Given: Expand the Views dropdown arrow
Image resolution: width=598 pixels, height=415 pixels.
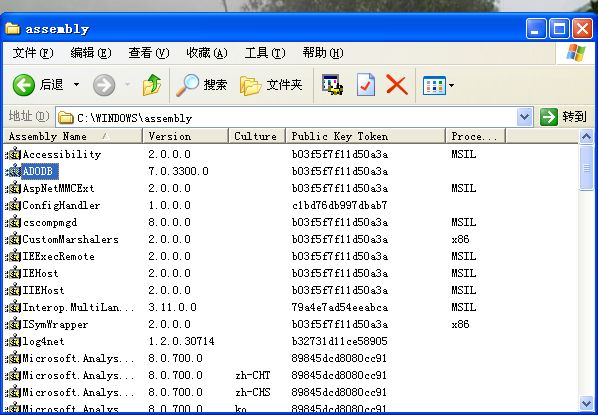Looking at the screenshot, I should pos(451,85).
